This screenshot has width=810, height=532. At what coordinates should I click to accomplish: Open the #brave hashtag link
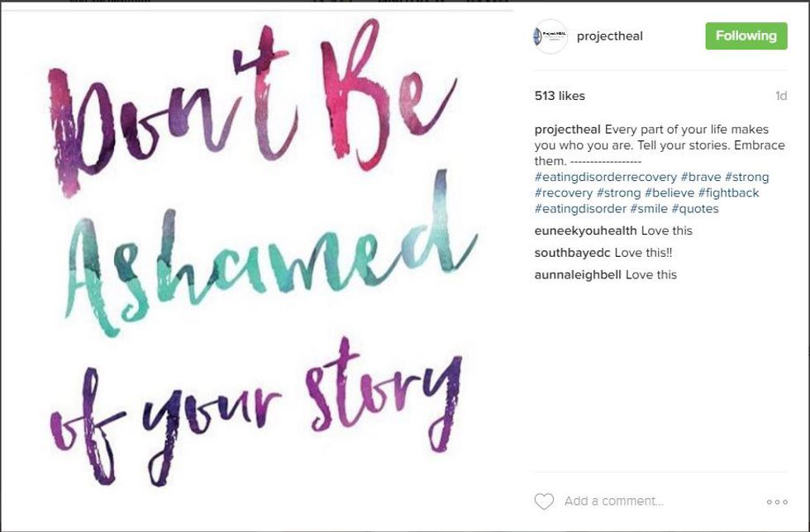pyautogui.click(x=701, y=178)
